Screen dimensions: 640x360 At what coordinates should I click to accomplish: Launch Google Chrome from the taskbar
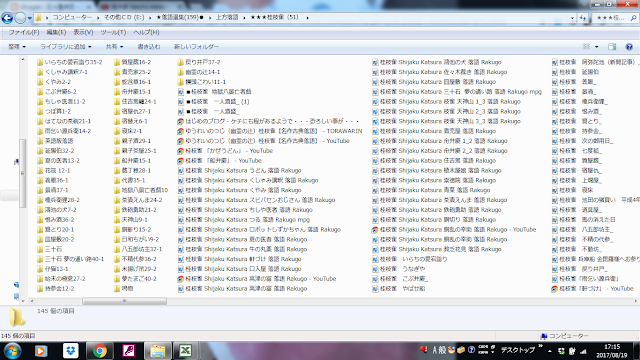pyautogui.click(x=99, y=351)
